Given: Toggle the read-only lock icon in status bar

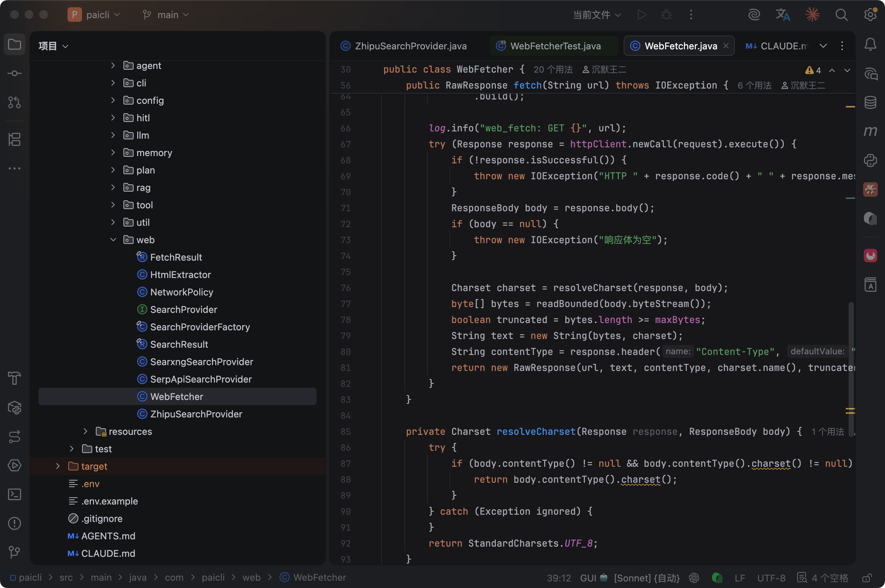Looking at the screenshot, I should 866,578.
